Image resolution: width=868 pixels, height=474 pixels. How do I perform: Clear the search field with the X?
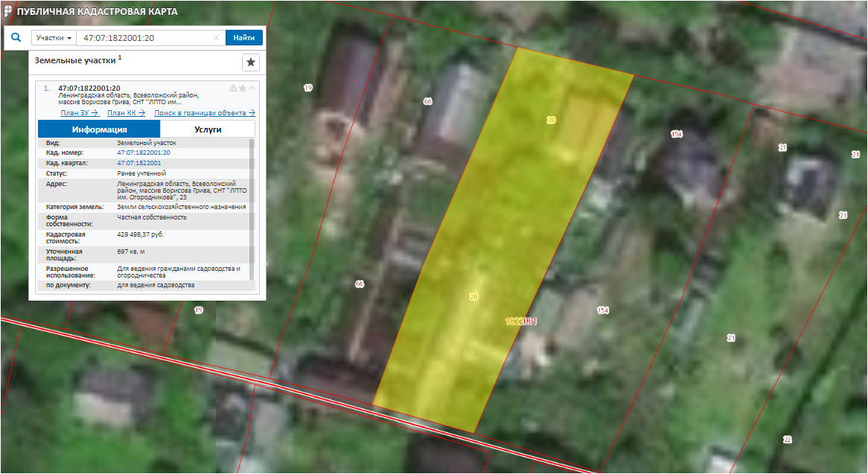217,38
